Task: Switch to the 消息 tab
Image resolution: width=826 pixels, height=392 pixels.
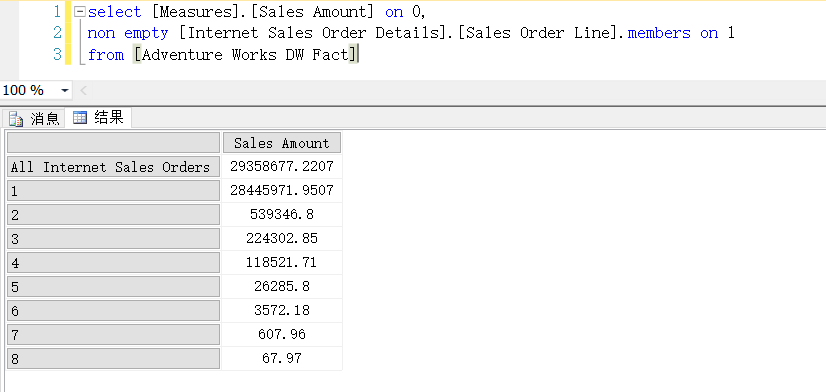Action: (x=34, y=119)
